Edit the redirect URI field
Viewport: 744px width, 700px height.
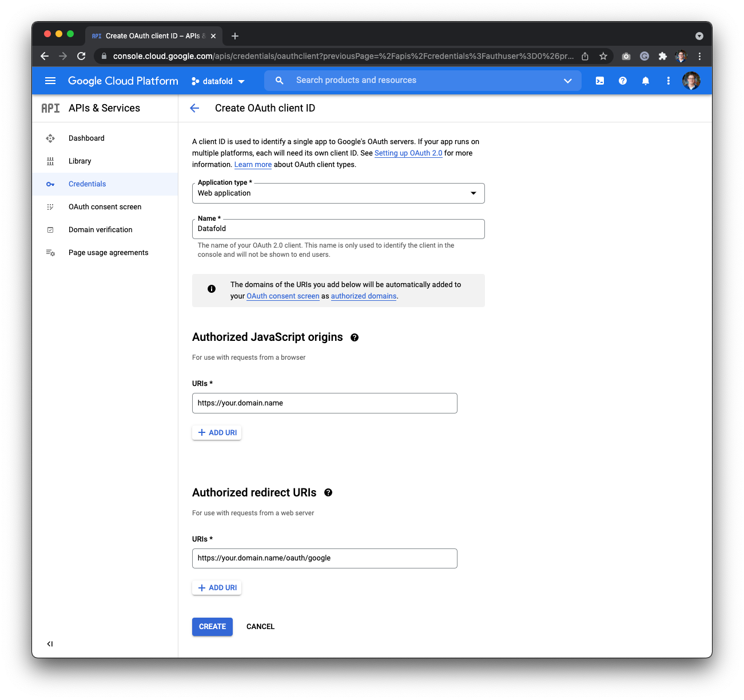point(325,558)
